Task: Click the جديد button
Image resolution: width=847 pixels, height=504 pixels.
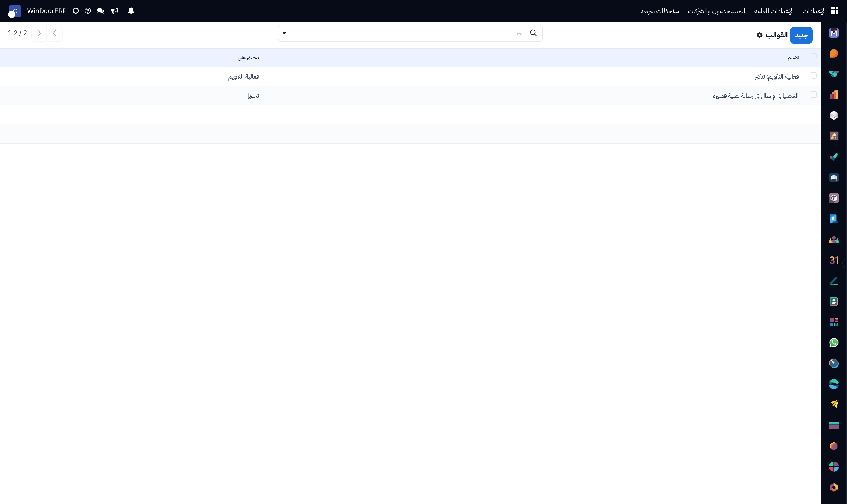Action: pos(801,35)
